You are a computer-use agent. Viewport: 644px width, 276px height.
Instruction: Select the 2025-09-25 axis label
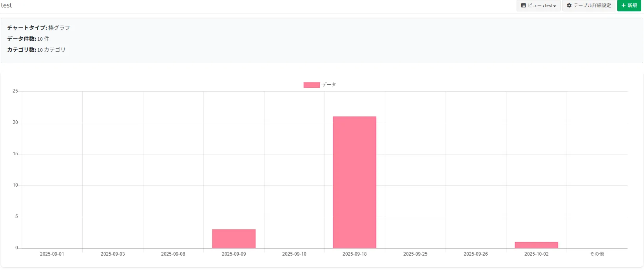tap(415, 254)
